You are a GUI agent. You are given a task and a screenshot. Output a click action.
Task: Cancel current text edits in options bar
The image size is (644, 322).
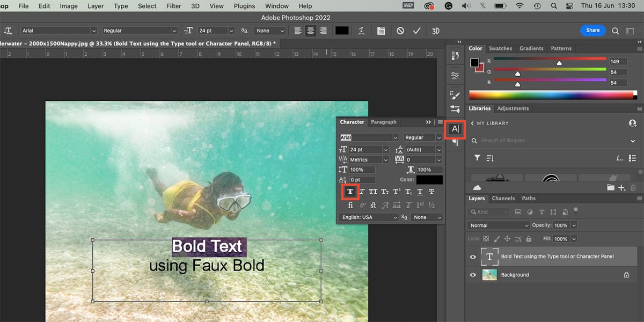(400, 31)
